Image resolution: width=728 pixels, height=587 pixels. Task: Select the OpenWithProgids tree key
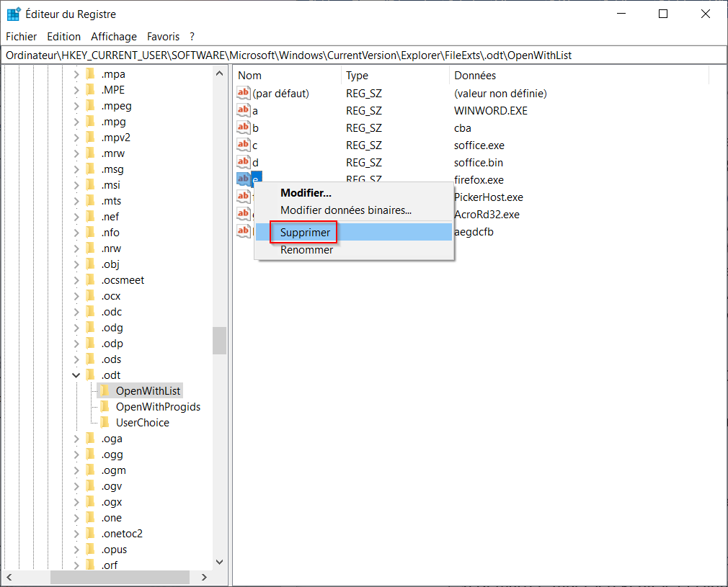(x=159, y=406)
